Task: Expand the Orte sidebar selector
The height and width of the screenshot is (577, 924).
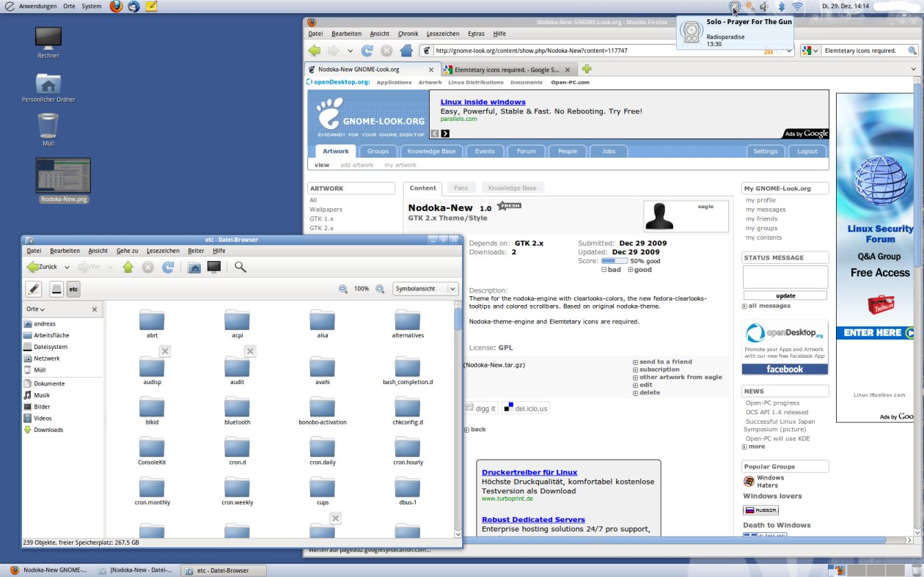Action: click(36, 309)
